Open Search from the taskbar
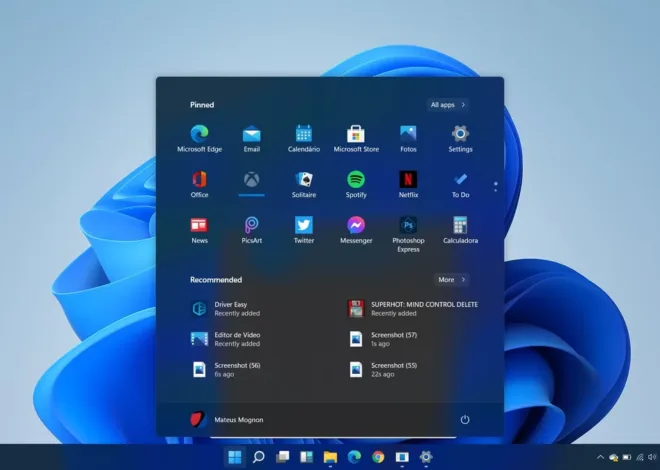The width and height of the screenshot is (660, 470). [258, 457]
